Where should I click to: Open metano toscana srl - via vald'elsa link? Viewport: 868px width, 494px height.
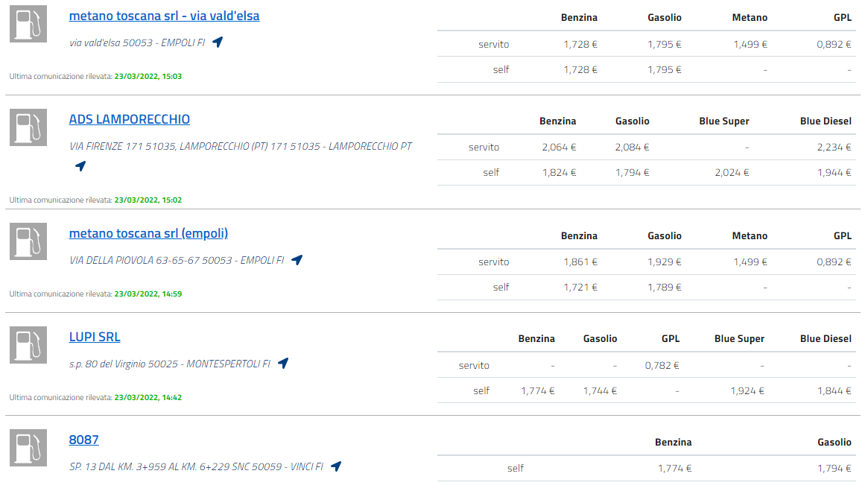(164, 16)
